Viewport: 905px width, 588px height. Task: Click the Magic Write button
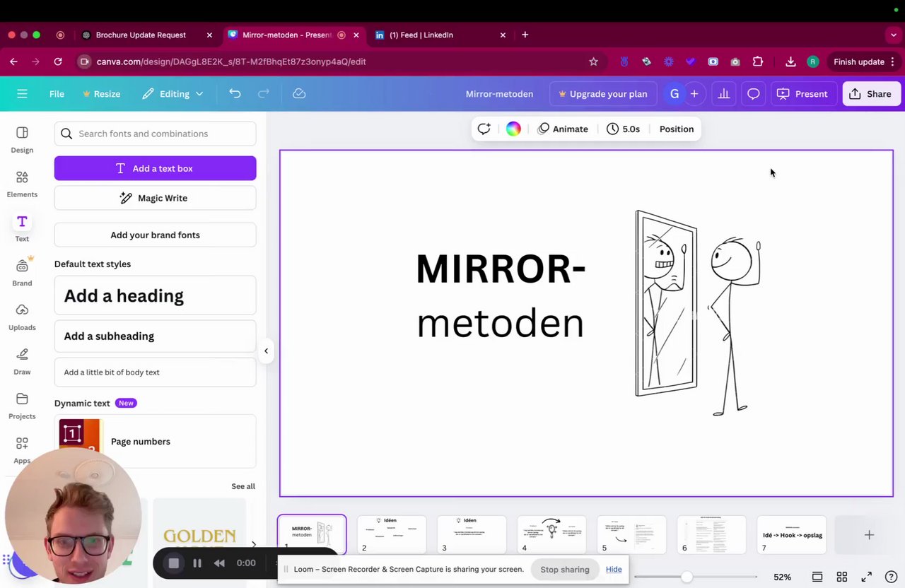155,198
